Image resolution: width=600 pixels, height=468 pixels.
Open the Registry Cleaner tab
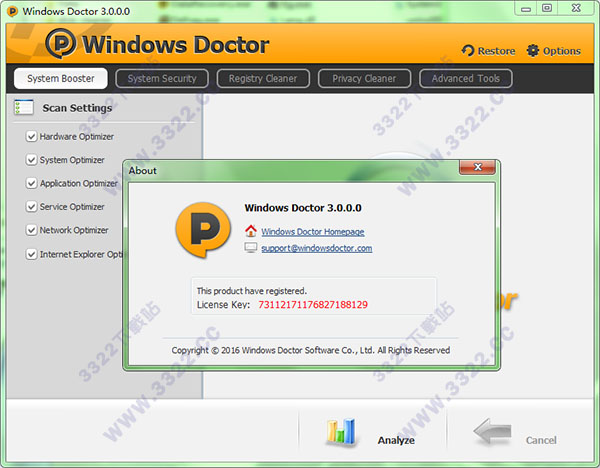(263, 78)
